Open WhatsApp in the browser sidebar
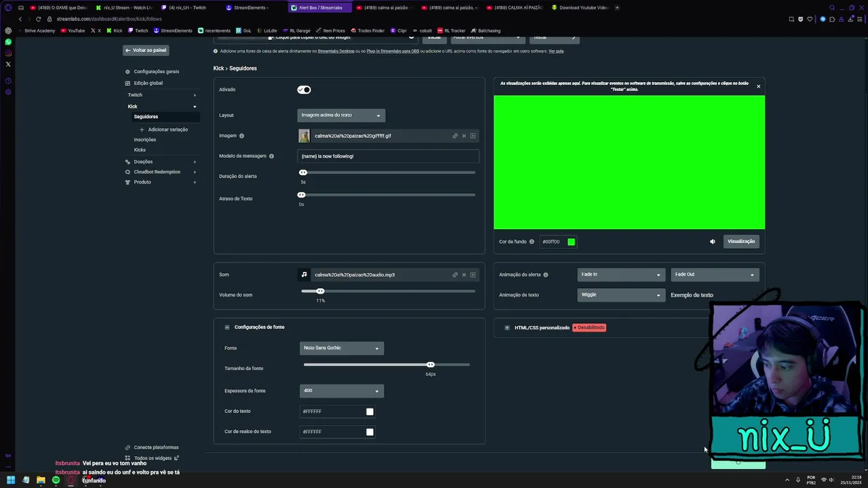Screen dimensions: 868x488 click(x=8, y=42)
